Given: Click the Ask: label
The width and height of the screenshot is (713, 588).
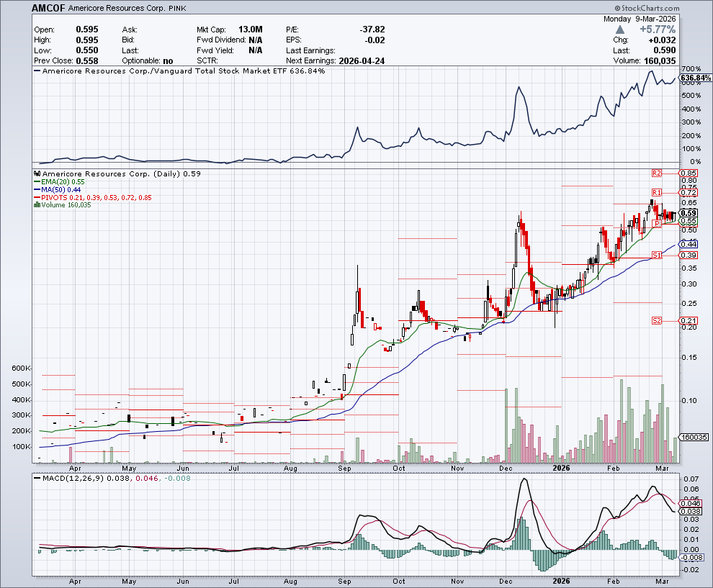Looking at the screenshot, I should coord(130,30).
